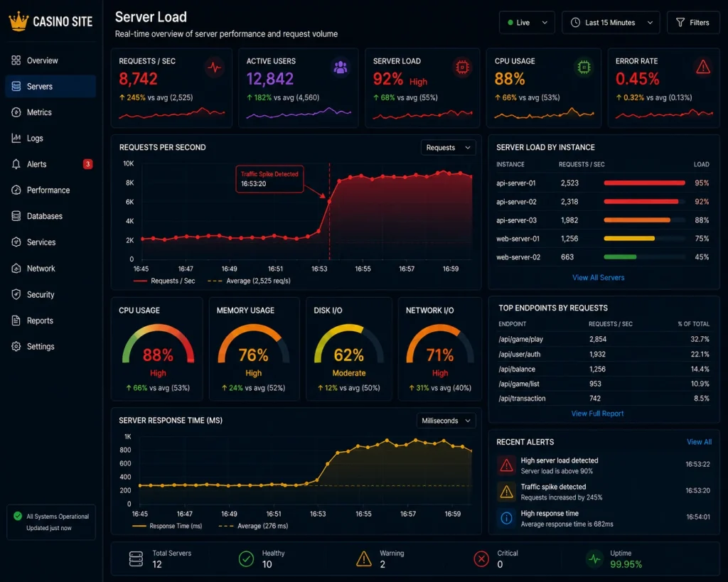Click the Critical servers X icon
728x582 pixels.
[x=481, y=559]
